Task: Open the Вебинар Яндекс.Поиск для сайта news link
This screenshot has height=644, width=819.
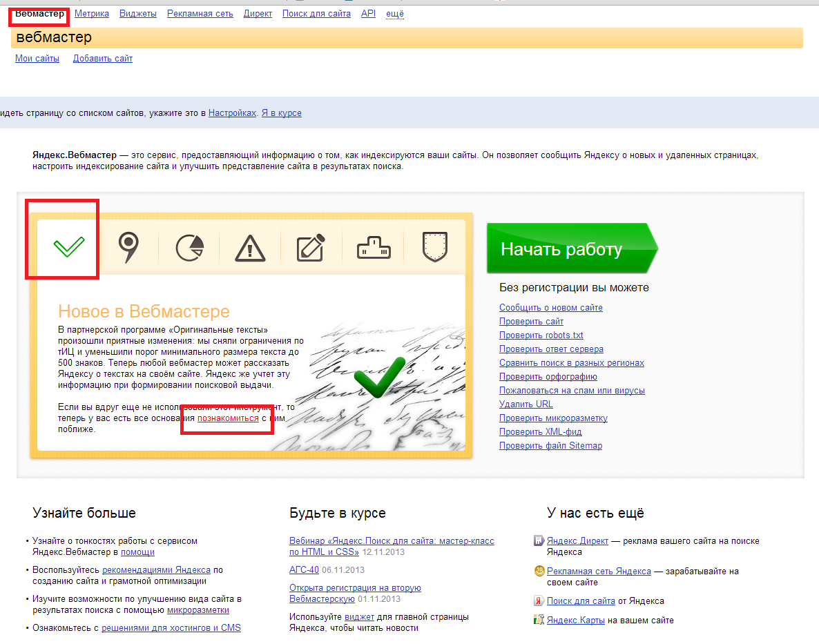Action: click(392, 547)
